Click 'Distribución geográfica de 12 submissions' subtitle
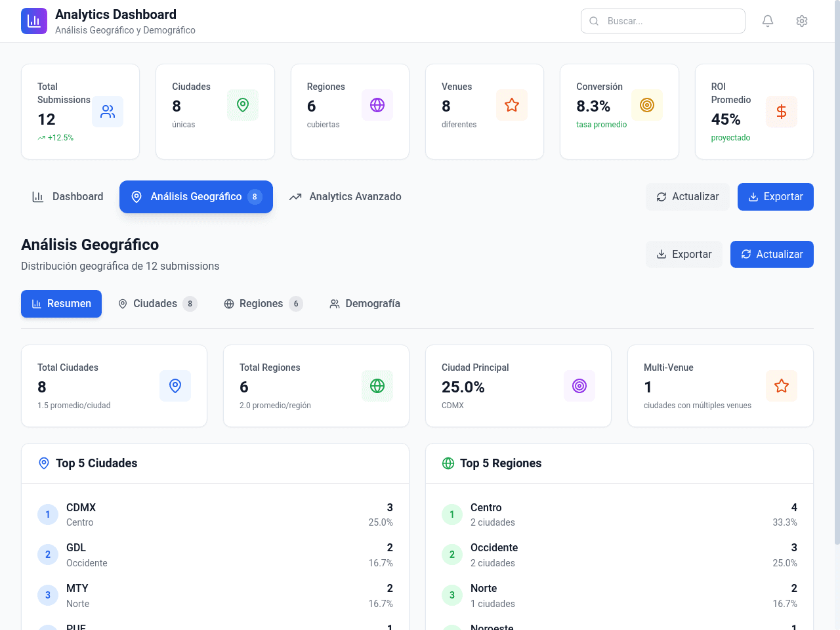Image resolution: width=840 pixels, height=630 pixels. [x=120, y=266]
